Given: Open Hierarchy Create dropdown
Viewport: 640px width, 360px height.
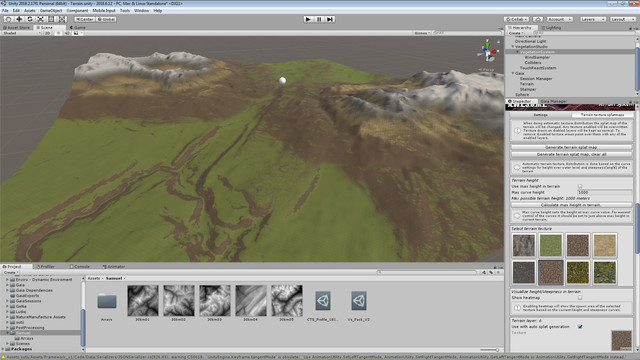Looking at the screenshot, I should (516, 33).
